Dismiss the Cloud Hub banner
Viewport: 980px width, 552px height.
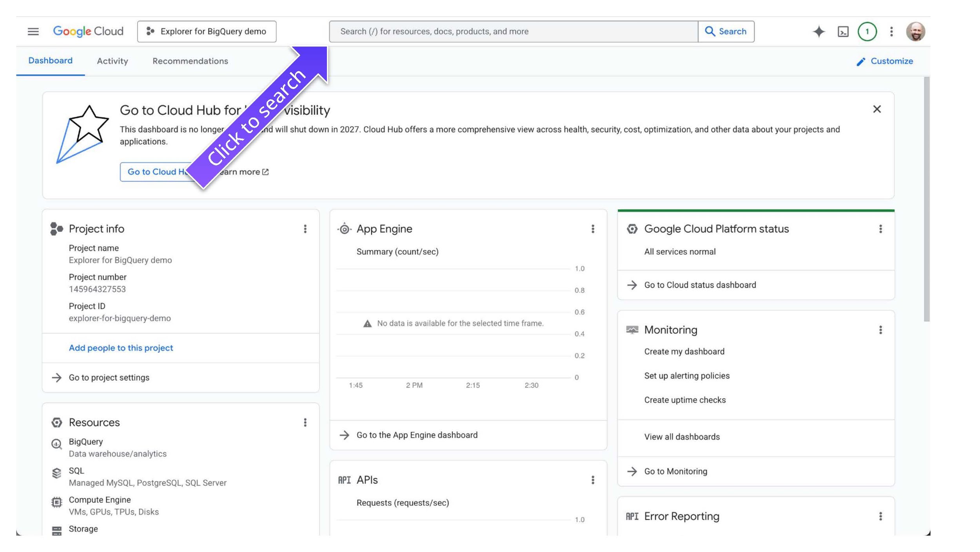pos(877,109)
